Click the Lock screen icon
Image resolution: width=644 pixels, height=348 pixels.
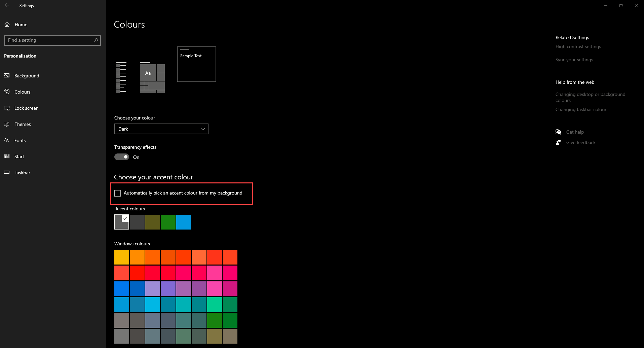tap(7, 108)
